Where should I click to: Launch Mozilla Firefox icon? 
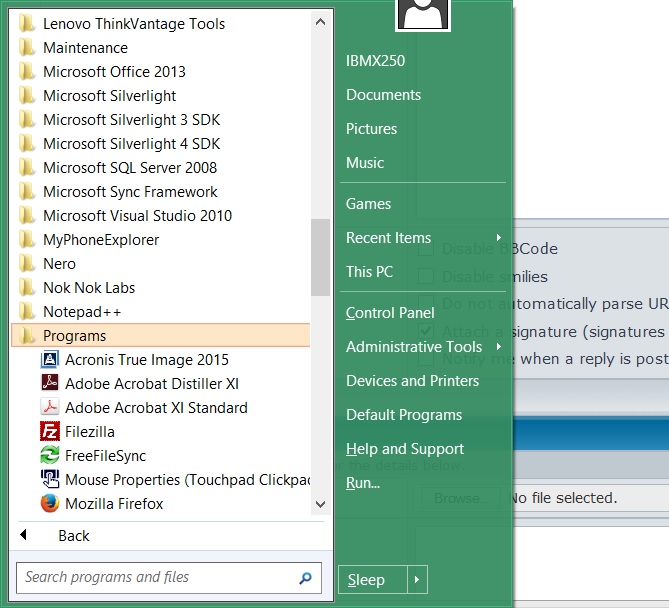[x=50, y=504]
